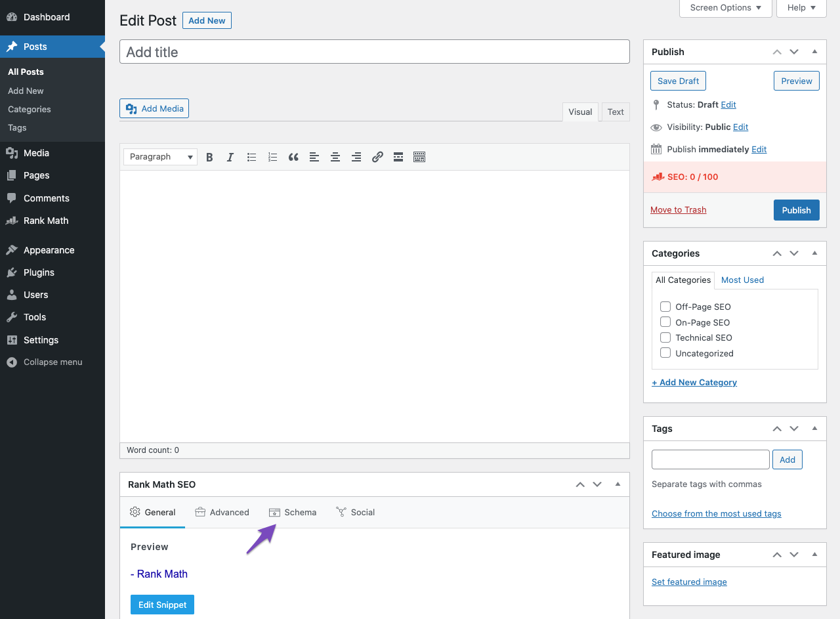Select the General tab in Rank Math
Image resolution: width=840 pixels, height=619 pixels.
coord(152,512)
